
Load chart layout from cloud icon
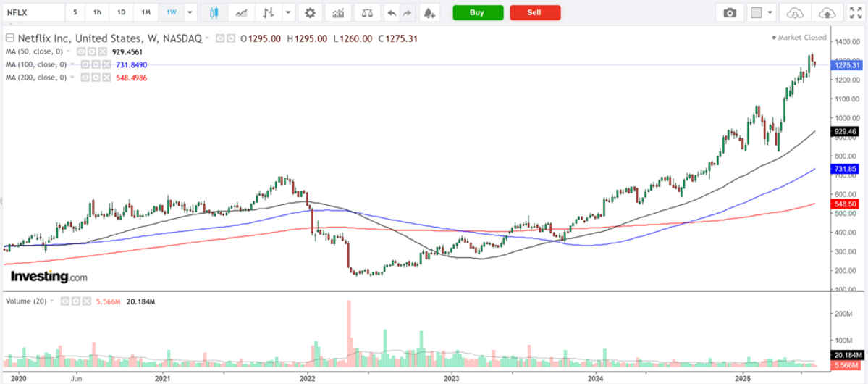[x=794, y=13]
